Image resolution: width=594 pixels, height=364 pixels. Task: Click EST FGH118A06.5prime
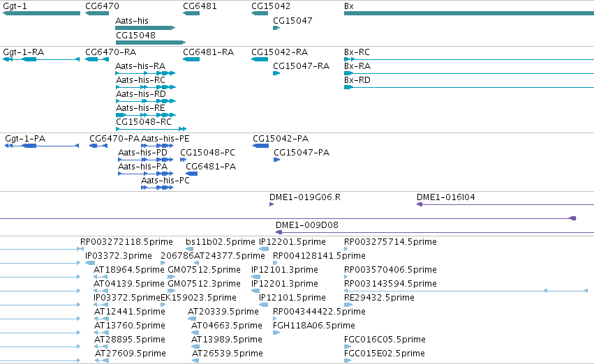(x=313, y=326)
